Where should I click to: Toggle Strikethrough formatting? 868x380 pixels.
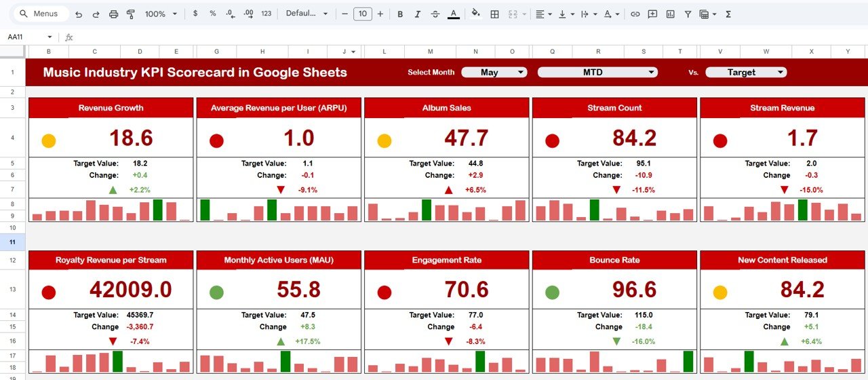(x=435, y=14)
